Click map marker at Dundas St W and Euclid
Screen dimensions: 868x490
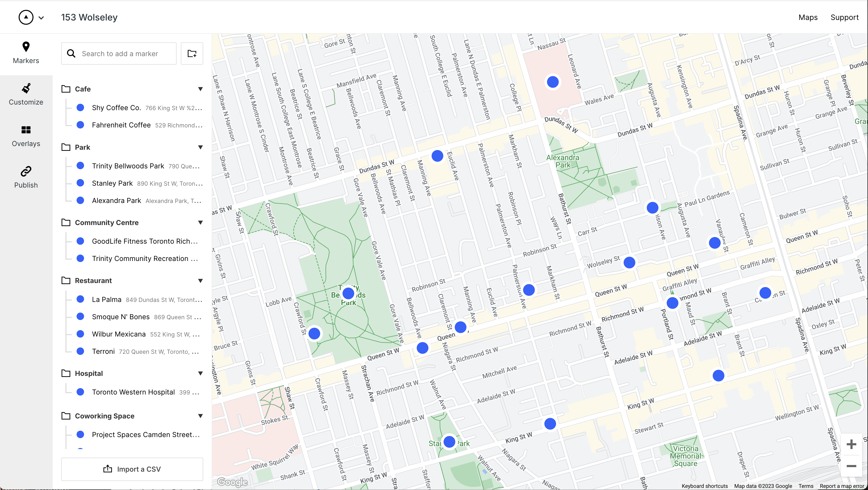click(437, 156)
